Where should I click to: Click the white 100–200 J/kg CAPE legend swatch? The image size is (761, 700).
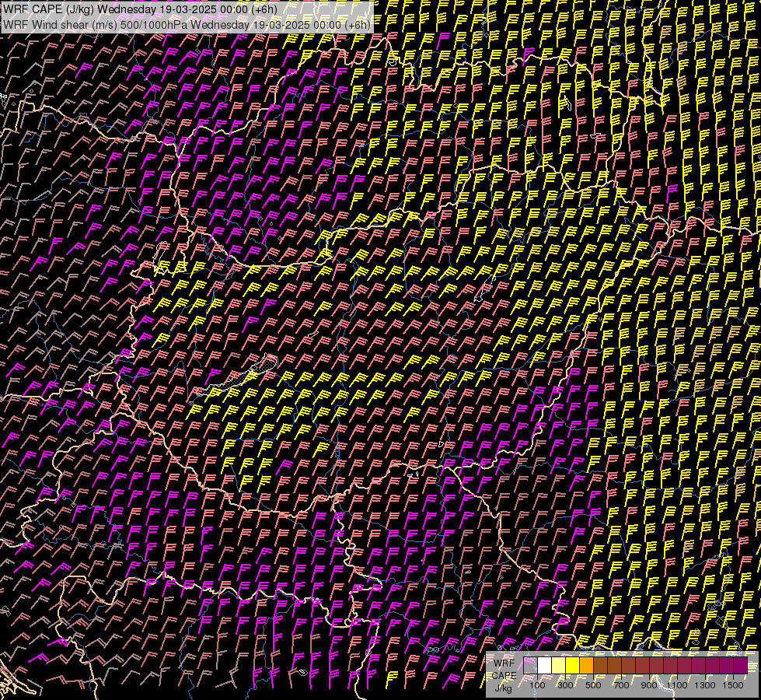click(545, 665)
